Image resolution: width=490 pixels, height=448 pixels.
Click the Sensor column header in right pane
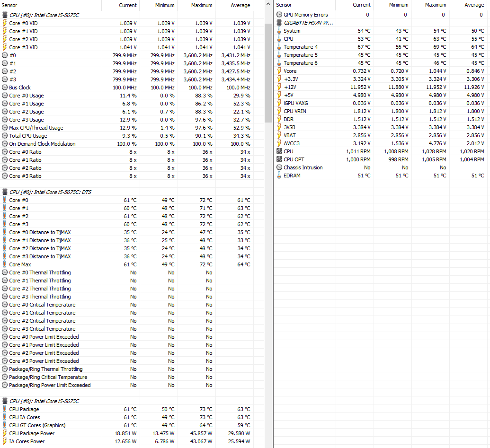point(305,5)
